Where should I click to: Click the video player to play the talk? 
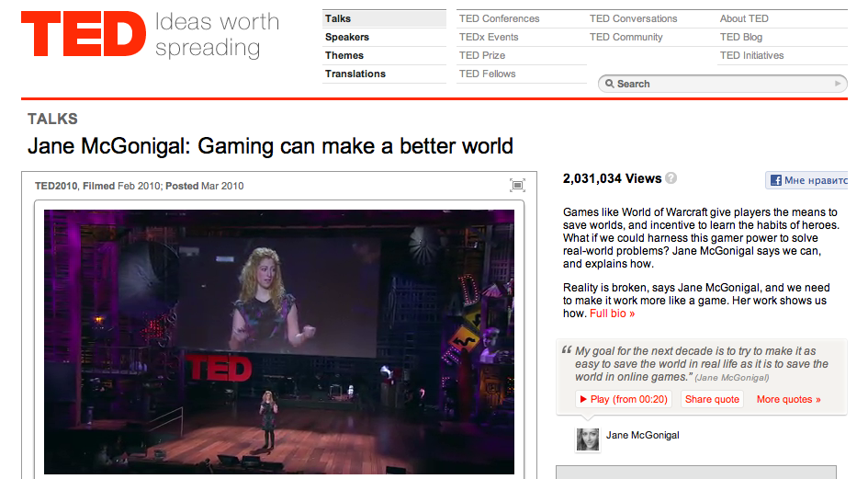tap(279, 341)
